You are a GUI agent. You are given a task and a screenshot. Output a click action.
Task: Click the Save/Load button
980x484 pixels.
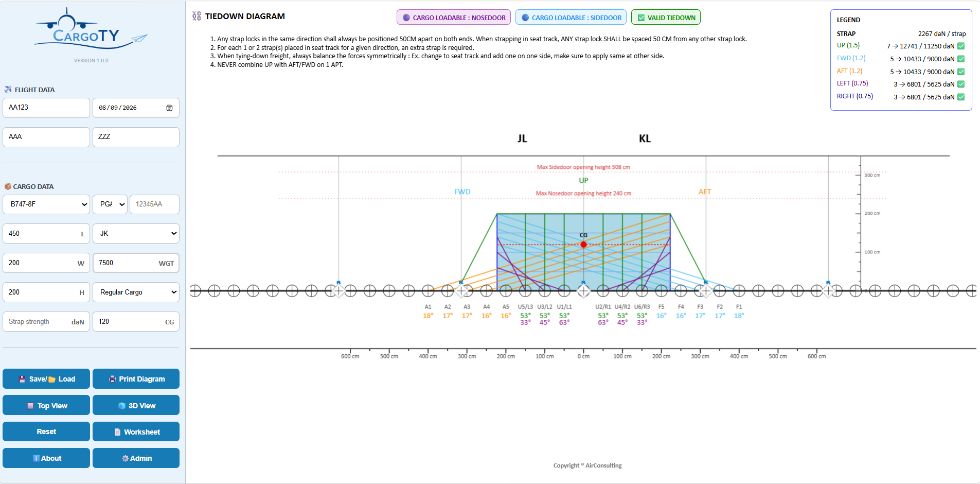point(46,379)
